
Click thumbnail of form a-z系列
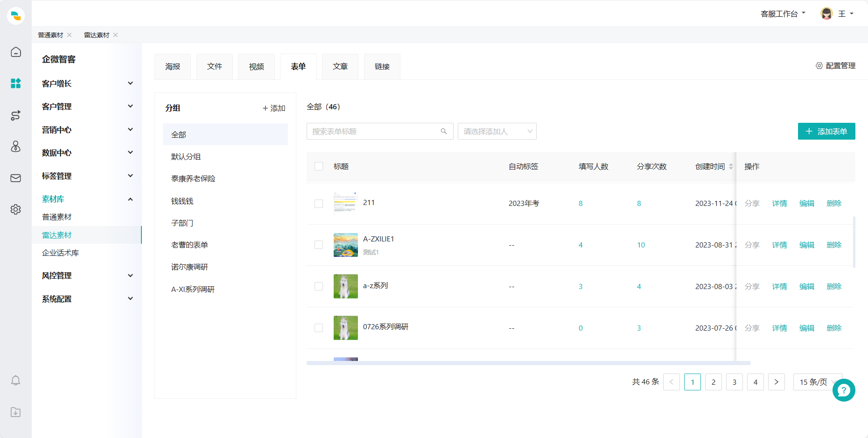point(346,286)
